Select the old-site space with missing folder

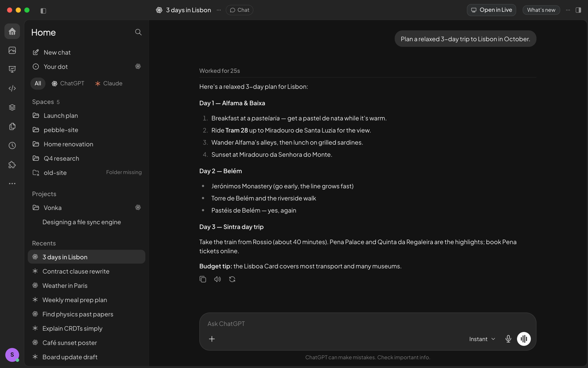point(86,173)
